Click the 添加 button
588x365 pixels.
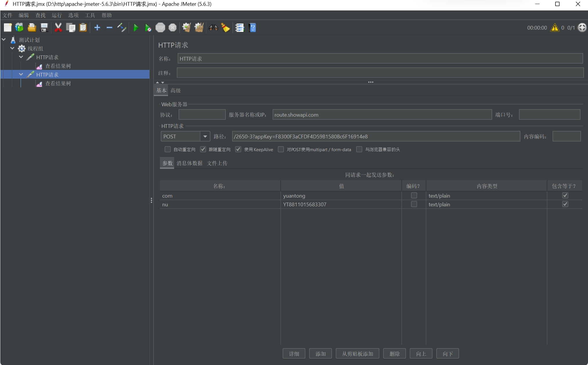[320, 354]
